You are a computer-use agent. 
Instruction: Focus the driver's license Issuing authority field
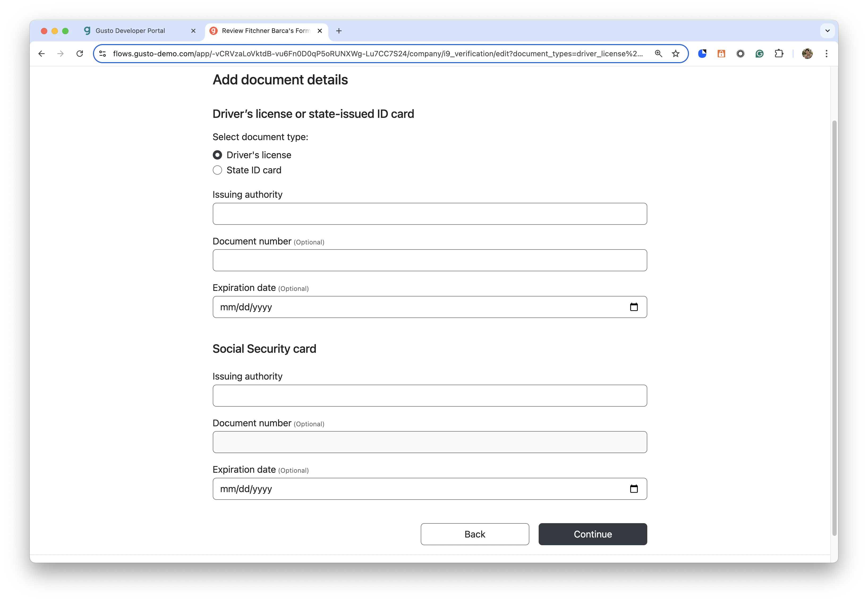(x=429, y=214)
